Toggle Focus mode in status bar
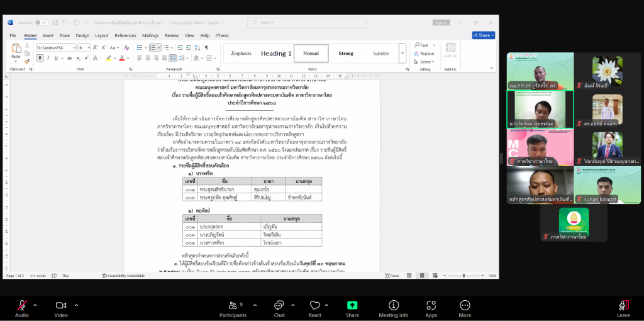The height and width of the screenshot is (321, 644). pos(392,276)
